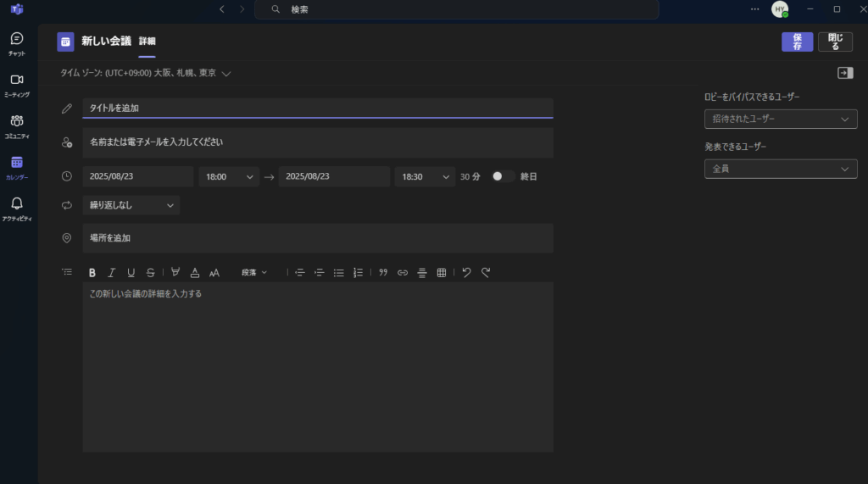Open the start time 18:00 dropdown

[x=229, y=176]
